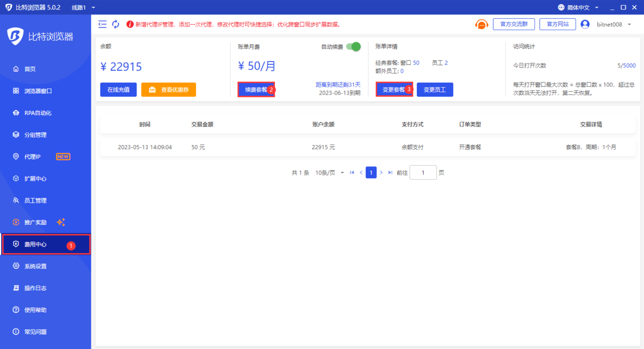644x349 pixels.
Task: Click the 订单类型 column header
Action: pyautogui.click(x=470, y=124)
